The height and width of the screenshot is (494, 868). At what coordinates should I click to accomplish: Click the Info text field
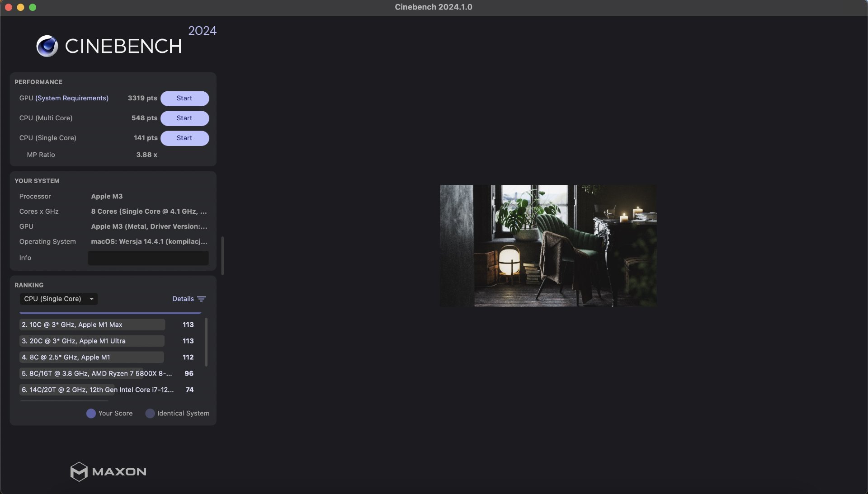(x=148, y=258)
